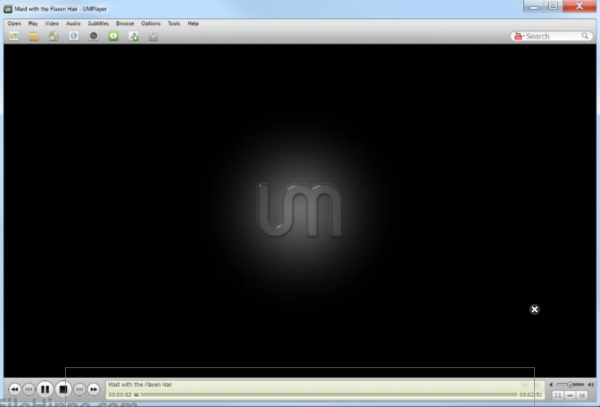Open a URL with the globe icon
600x407 pixels.
73,36
